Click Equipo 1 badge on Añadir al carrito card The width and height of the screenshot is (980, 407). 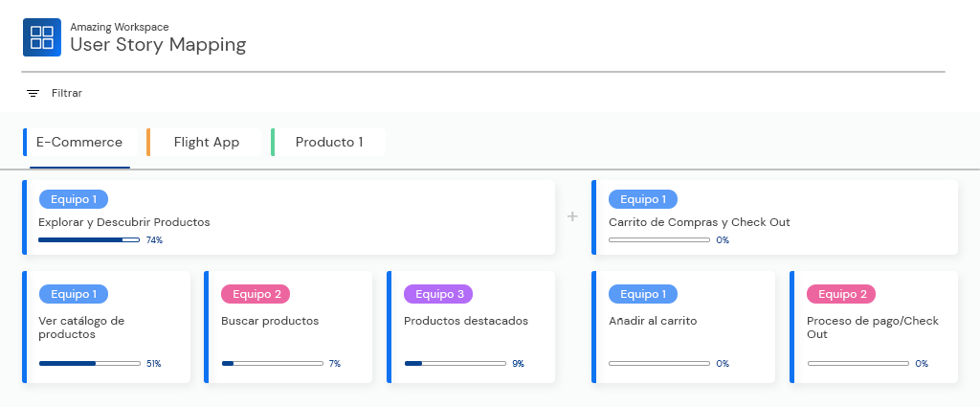tap(643, 294)
